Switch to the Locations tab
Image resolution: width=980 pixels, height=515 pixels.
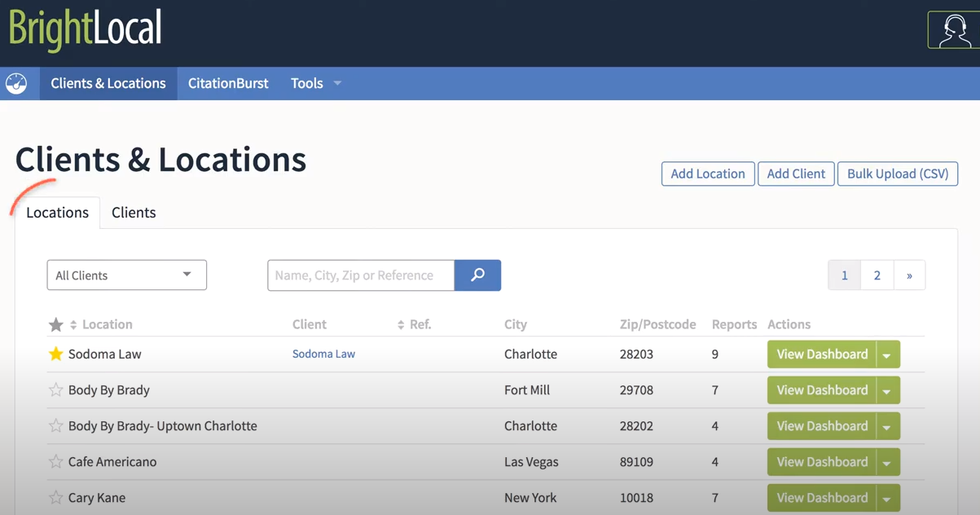[57, 213]
